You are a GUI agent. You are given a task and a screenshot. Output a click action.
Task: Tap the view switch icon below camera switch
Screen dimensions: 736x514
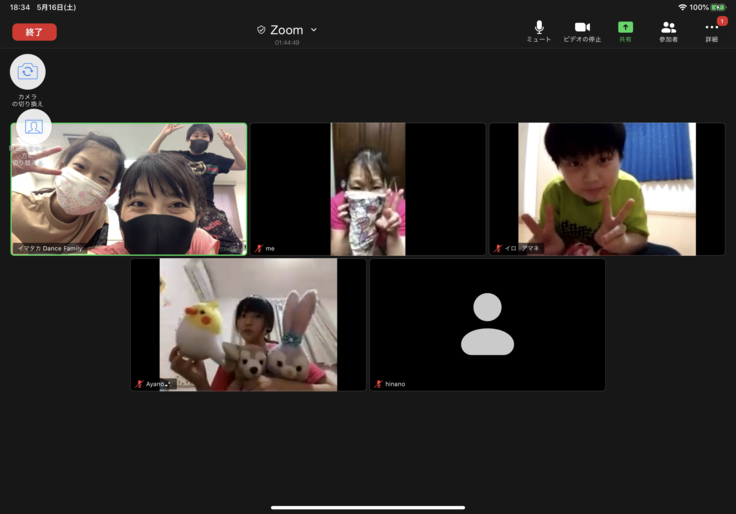(x=34, y=127)
